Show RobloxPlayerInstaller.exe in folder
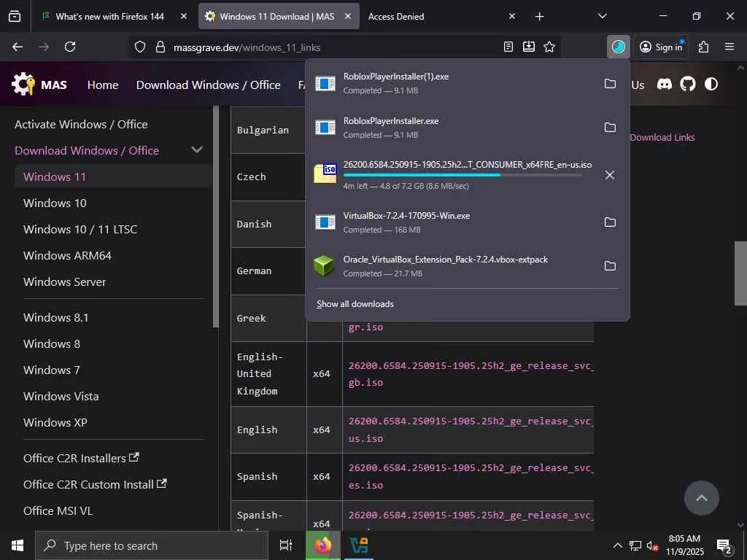The width and height of the screenshot is (747, 560). pyautogui.click(x=610, y=127)
